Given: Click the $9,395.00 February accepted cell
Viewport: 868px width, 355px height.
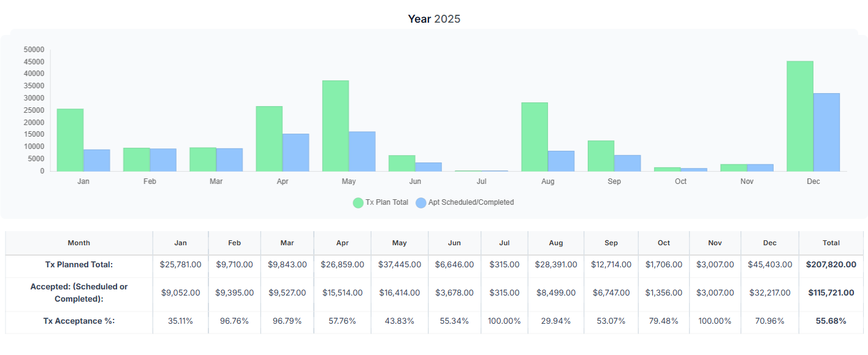Looking at the screenshot, I should [234, 293].
